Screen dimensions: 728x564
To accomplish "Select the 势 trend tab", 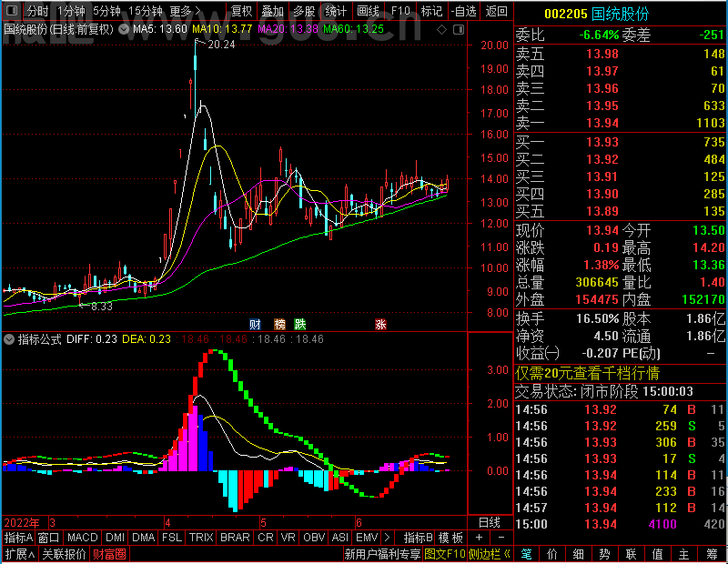I will coord(604,554).
